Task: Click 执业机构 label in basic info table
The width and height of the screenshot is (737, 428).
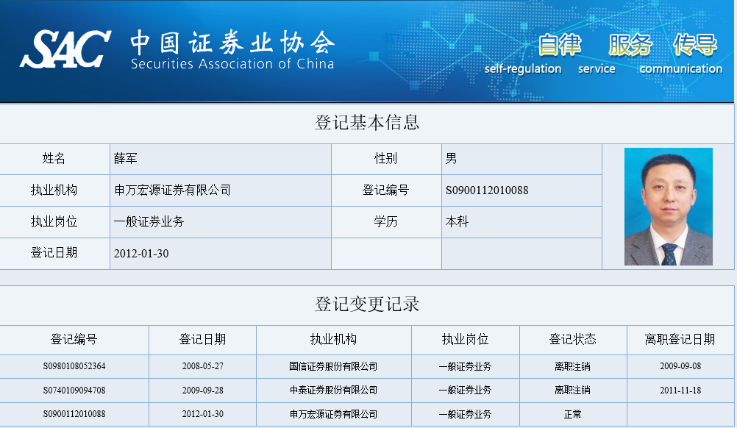Action: pyautogui.click(x=54, y=190)
